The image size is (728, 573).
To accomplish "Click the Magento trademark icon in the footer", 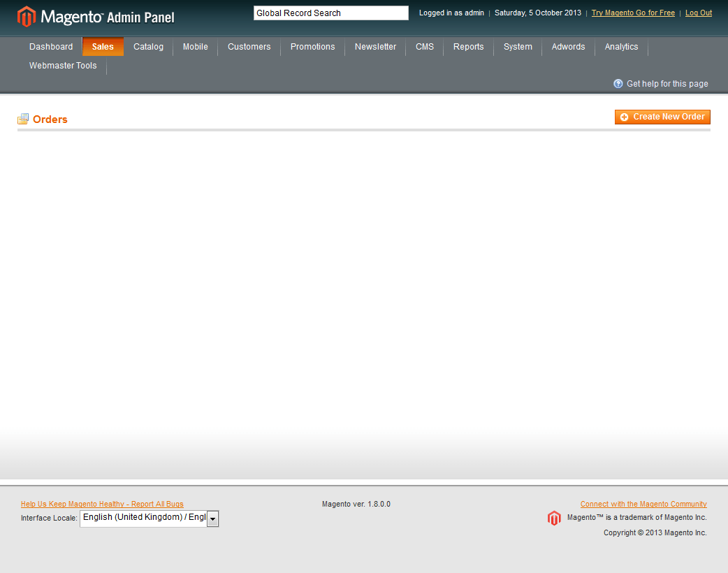I will click(x=554, y=518).
